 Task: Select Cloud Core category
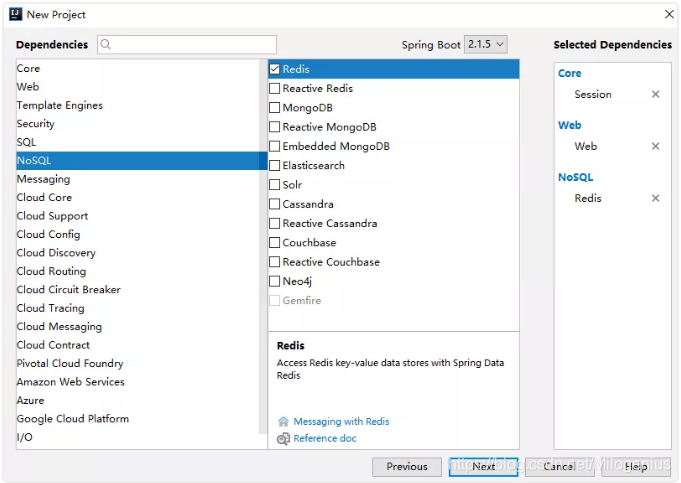click(138, 198)
